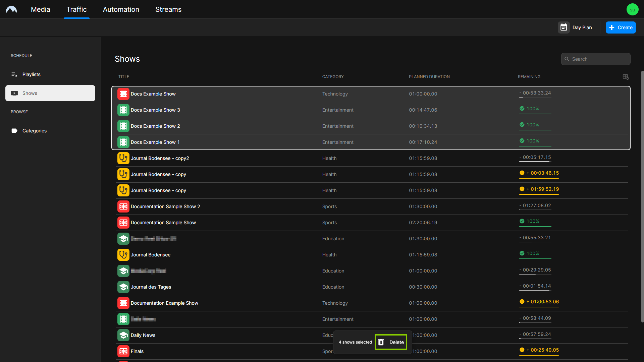Click the grid/tile view toggle icon top right

click(626, 76)
